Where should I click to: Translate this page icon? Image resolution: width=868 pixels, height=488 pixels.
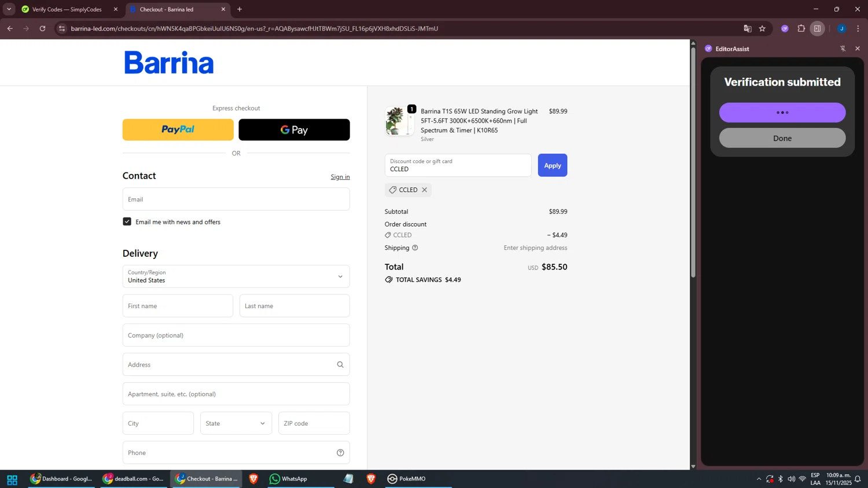click(748, 28)
